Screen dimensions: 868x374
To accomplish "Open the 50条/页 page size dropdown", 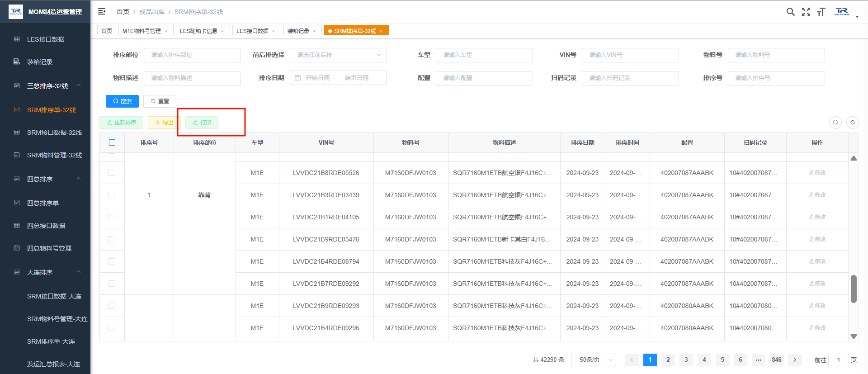I will 593,360.
